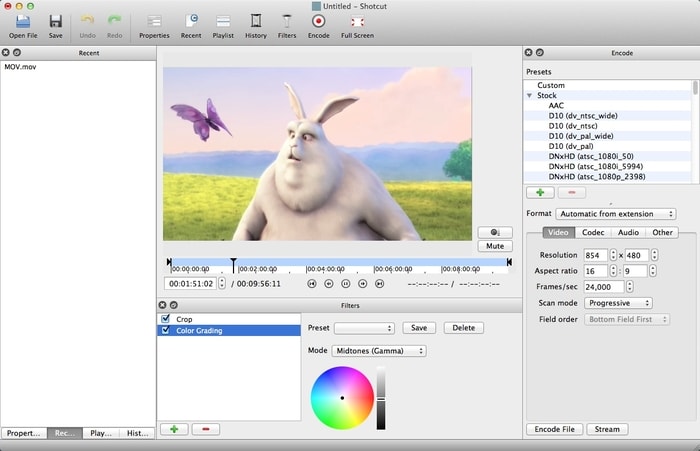Viewport: 700px width, 451px height.
Task: Click the rewind playback button
Action: point(329,284)
